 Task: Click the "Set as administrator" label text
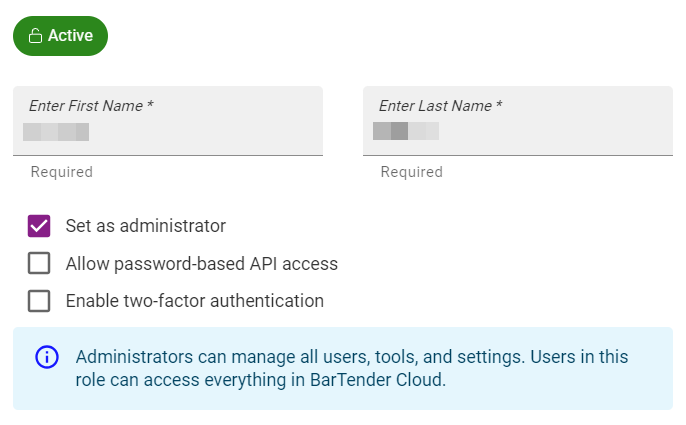[146, 226]
